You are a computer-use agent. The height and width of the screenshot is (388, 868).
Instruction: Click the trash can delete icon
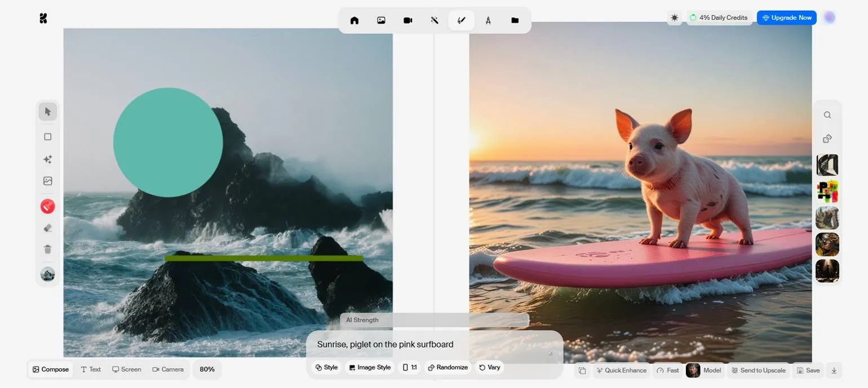(48, 249)
